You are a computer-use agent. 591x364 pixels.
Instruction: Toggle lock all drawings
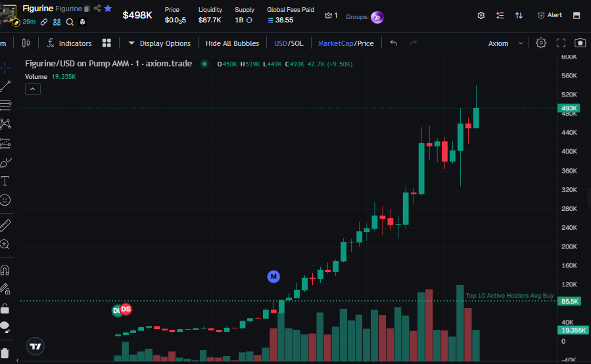pos(5,308)
